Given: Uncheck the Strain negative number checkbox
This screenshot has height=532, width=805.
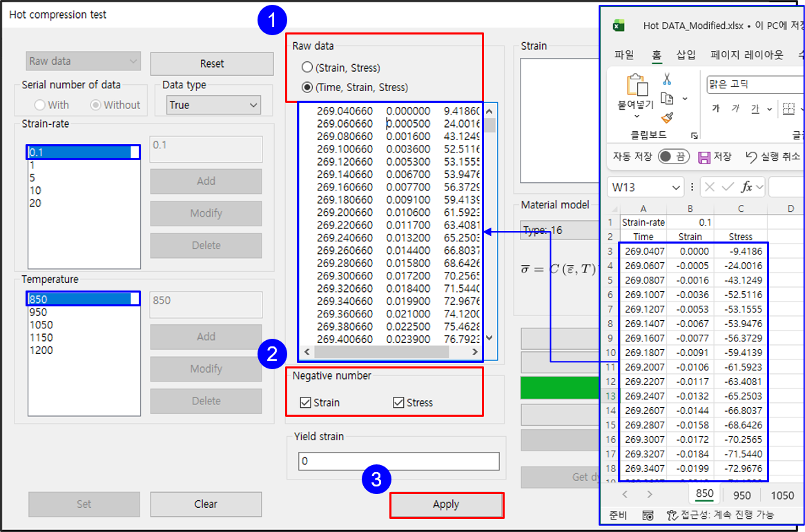Looking at the screenshot, I should 305,402.
